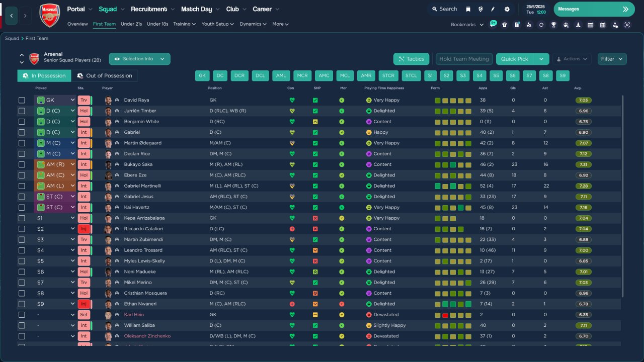Select the checkbox beside Bukayo Saka
Viewport: 644px width, 362px height.
(22, 164)
